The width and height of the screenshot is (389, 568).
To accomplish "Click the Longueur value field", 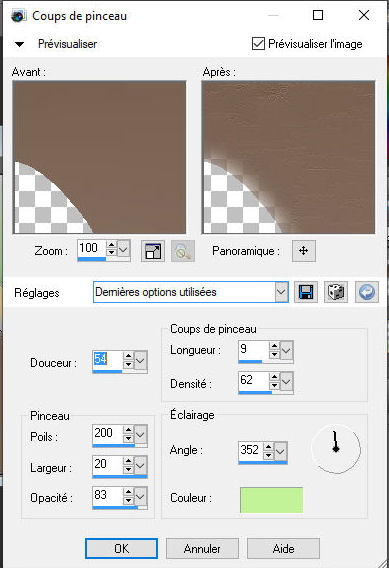I will pos(254,349).
